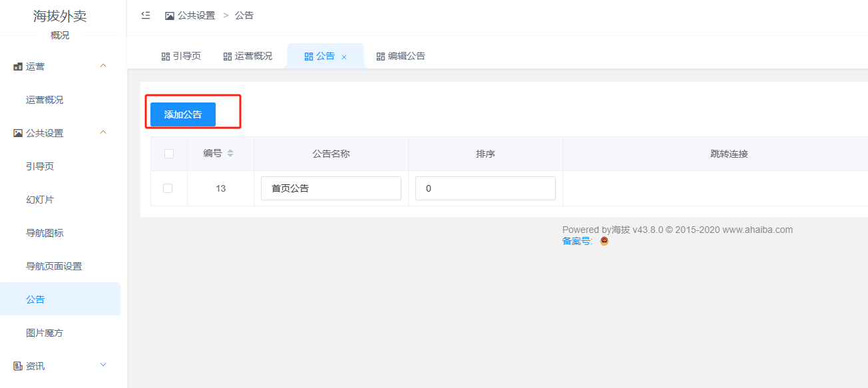Viewport: 868px width, 388px height.
Task: Open 导航图标 in the sidebar
Action: (x=60, y=233)
